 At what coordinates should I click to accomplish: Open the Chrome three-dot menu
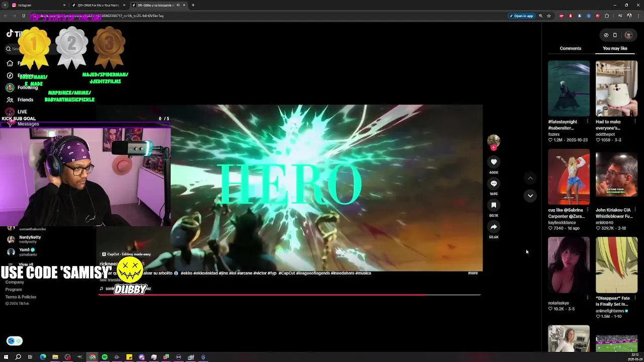pyautogui.click(x=637, y=16)
